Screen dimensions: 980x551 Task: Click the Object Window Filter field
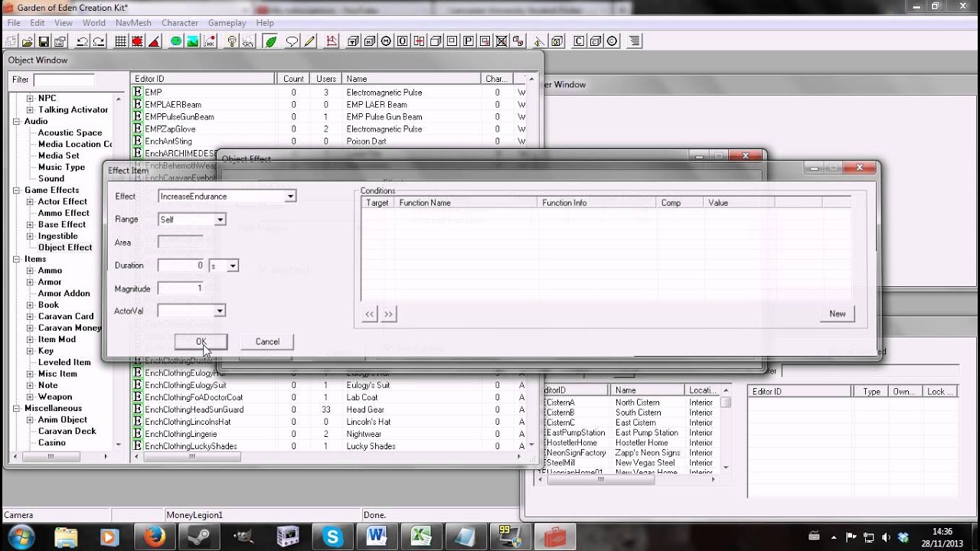coord(64,80)
